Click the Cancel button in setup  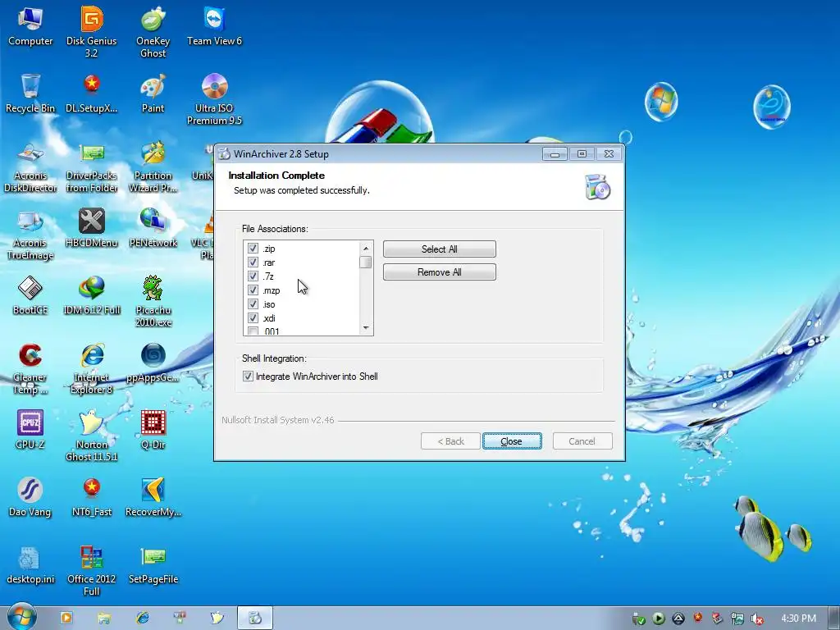pyautogui.click(x=582, y=441)
